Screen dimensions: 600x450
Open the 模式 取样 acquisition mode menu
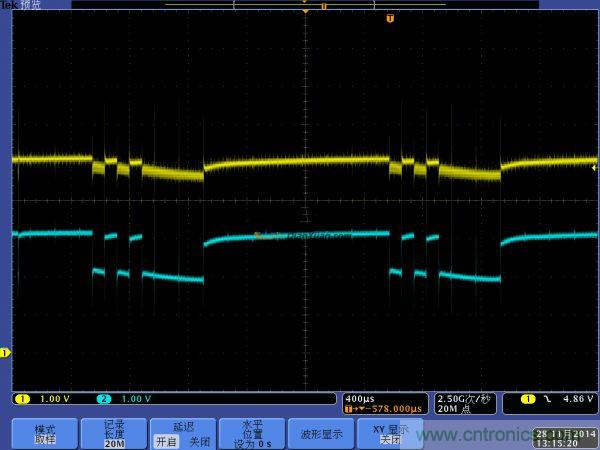[x=45, y=433]
